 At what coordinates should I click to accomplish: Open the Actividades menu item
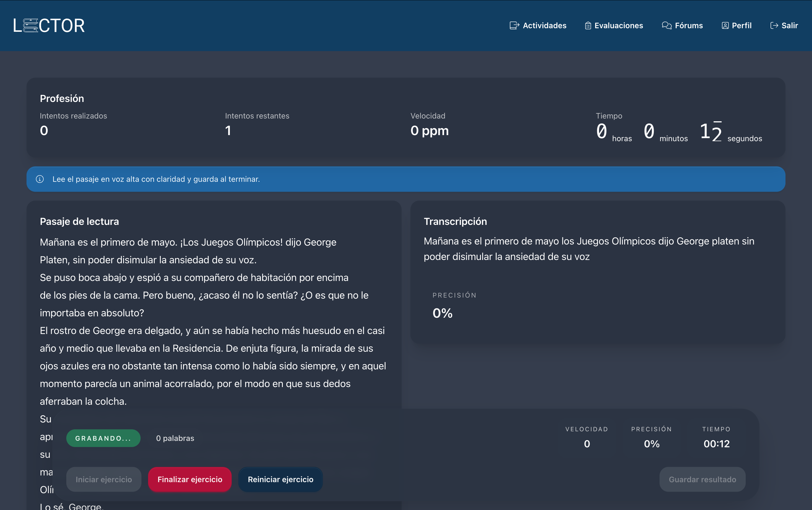[x=538, y=26]
